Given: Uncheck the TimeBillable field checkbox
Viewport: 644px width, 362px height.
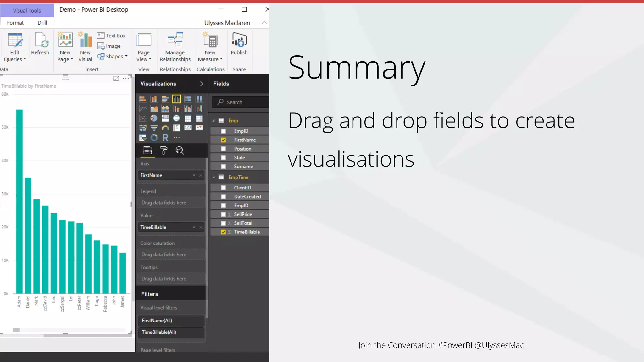Looking at the screenshot, I should pyautogui.click(x=223, y=232).
